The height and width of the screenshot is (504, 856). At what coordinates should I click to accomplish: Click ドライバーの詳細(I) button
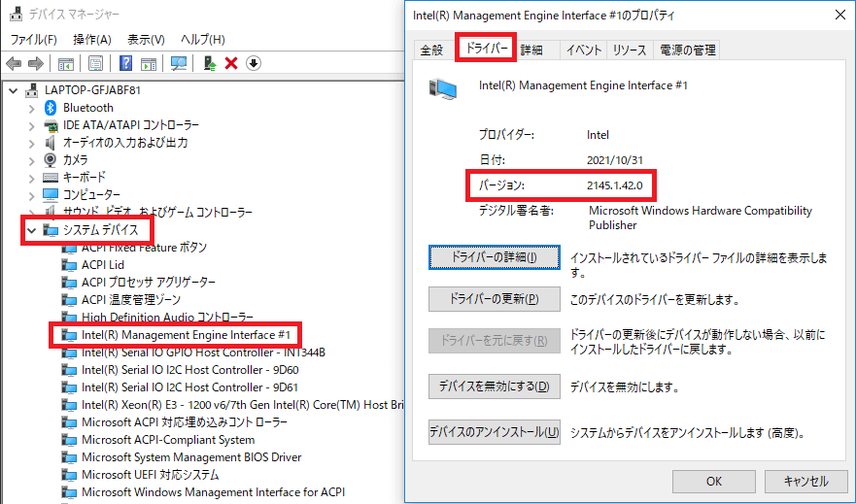tap(494, 257)
